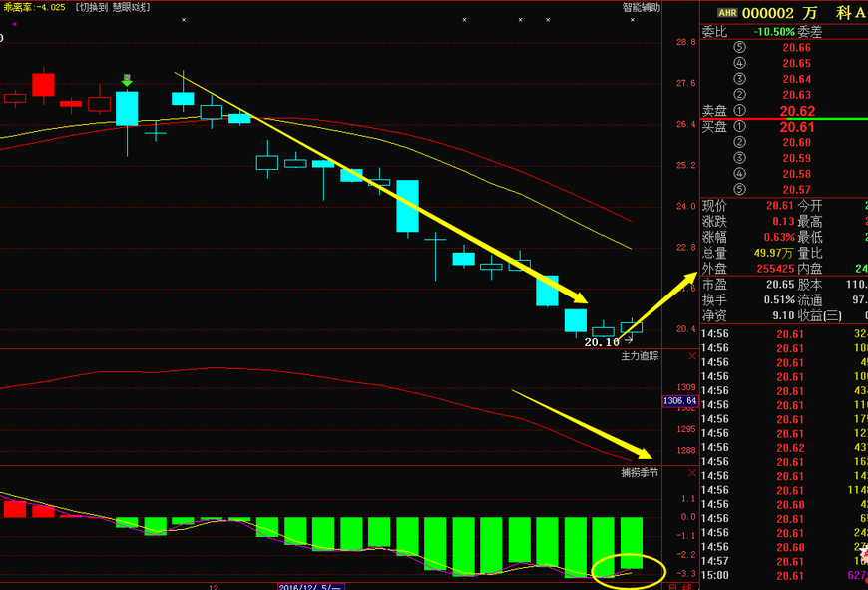Click the circled 1 icon in the 卖盘 row
The height and width of the screenshot is (590, 868).
(739, 110)
